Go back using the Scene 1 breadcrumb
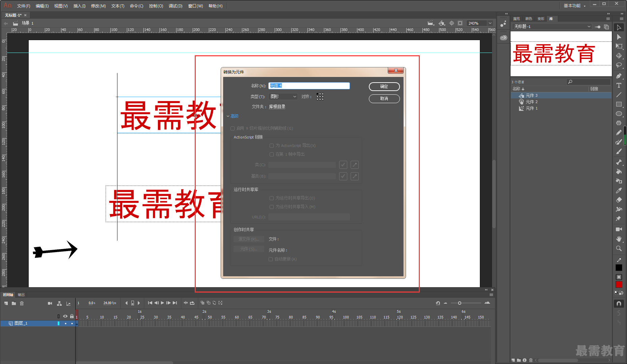This screenshot has height=364, width=627. (28, 23)
